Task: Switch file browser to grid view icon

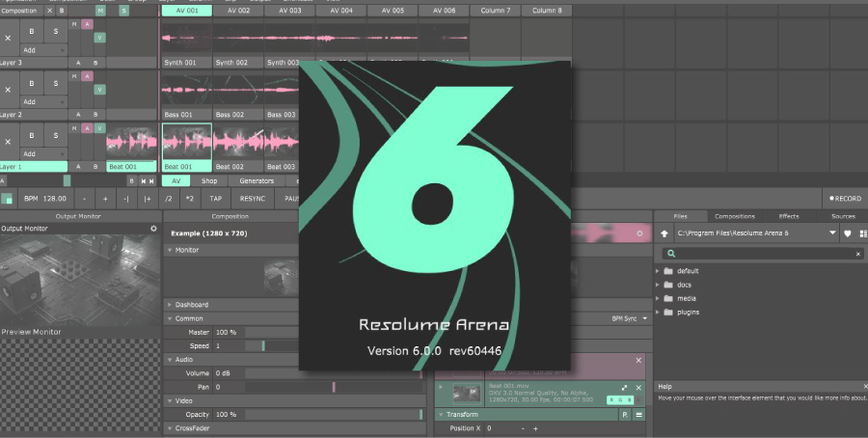Action: [863, 233]
